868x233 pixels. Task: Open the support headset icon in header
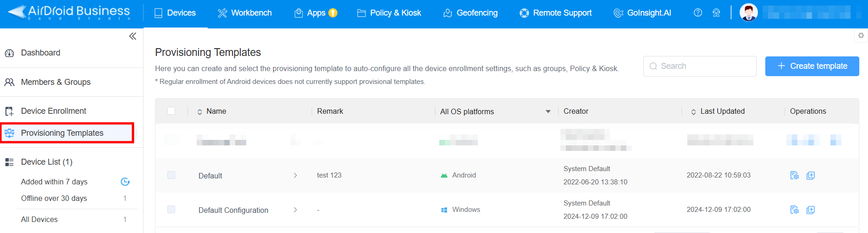point(716,13)
